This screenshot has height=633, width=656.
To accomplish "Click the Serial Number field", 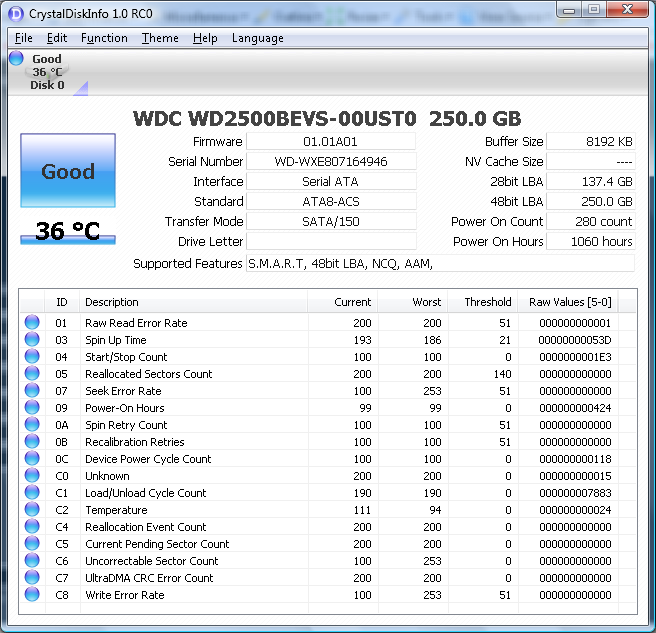I will coord(331,161).
